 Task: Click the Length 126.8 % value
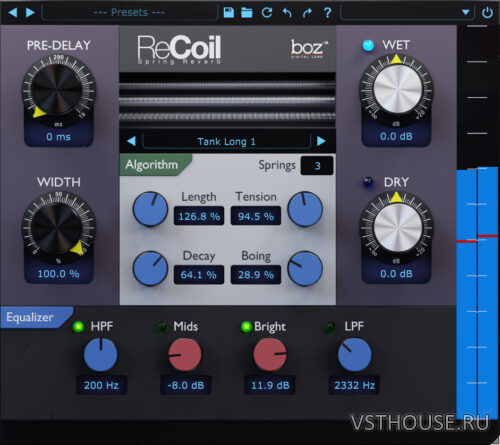(199, 216)
